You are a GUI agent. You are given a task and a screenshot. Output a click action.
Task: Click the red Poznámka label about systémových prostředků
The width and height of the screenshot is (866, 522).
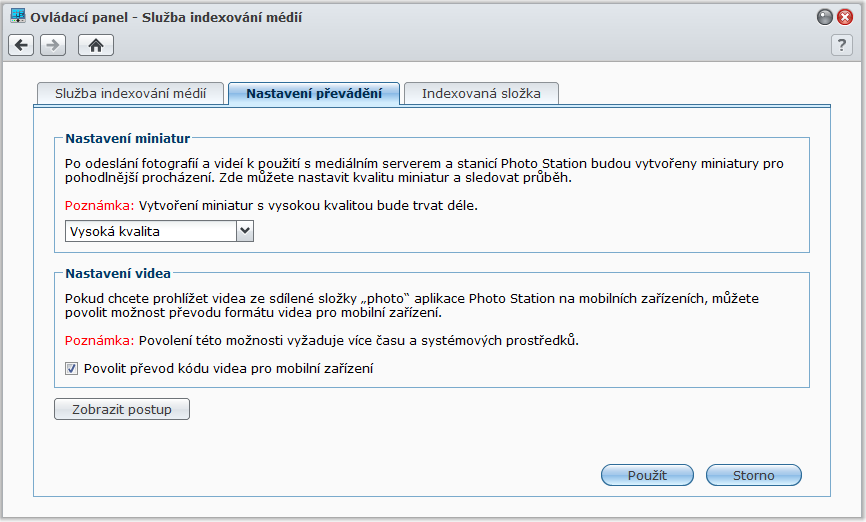(99, 340)
